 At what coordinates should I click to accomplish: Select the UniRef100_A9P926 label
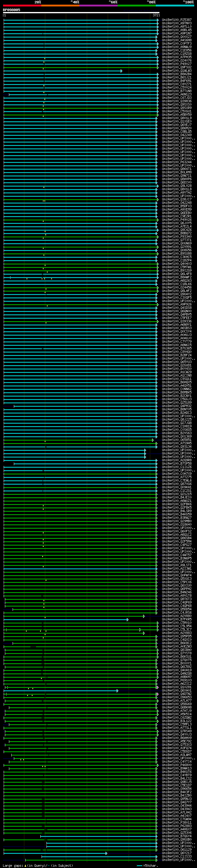[177, 304]
